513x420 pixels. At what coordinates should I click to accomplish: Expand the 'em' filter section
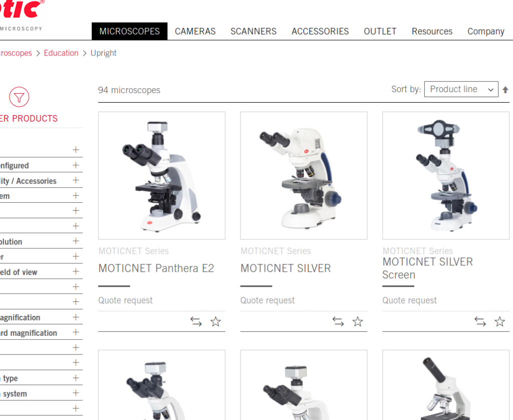coord(41,196)
